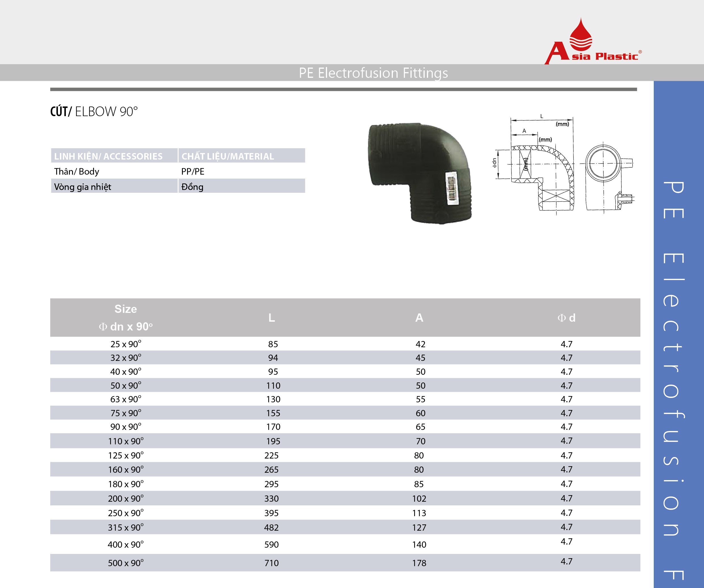Click the L column header

pyautogui.click(x=272, y=317)
